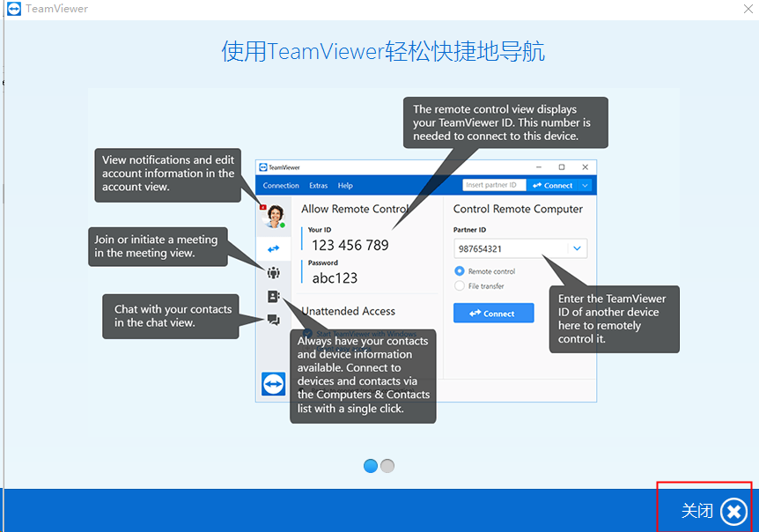Click the Partner ID box showing 987654321
The image size is (759, 532).
click(x=520, y=248)
